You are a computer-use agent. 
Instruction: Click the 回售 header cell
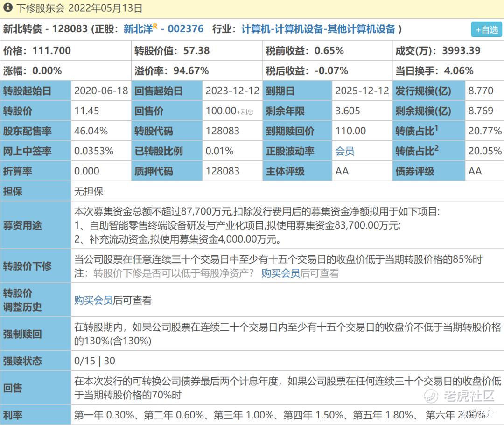35,388
